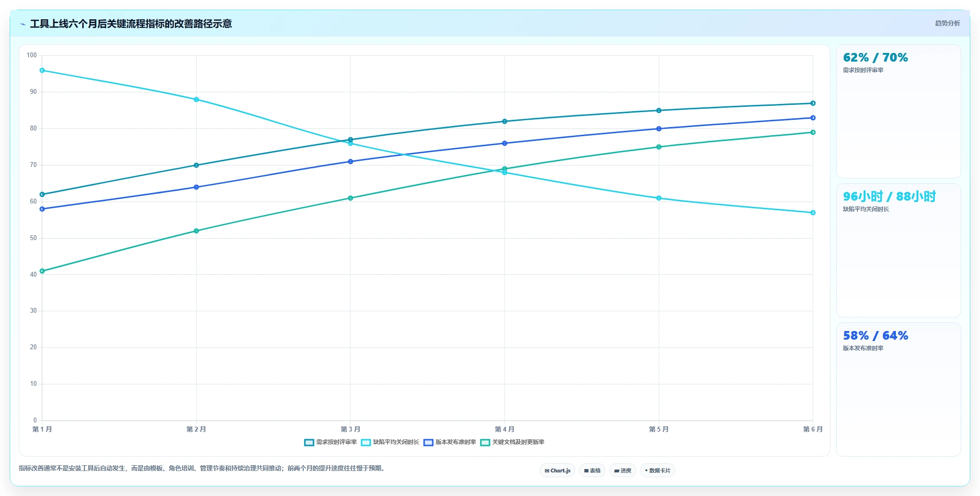Viewport: 980px width, 496px height.
Task: Click the 第 4 月 x-axis label
Action: 504,429
